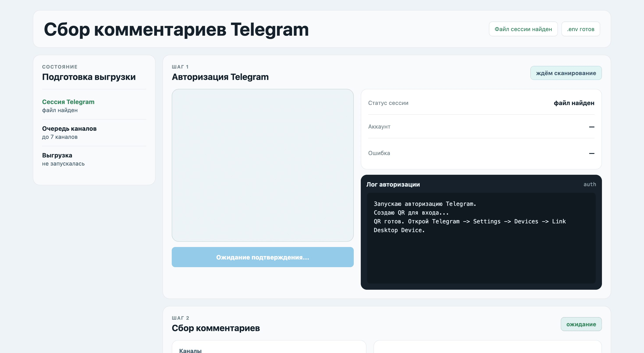Click the 'auth' tag in the log panel
This screenshot has width=644, height=353.
click(589, 184)
